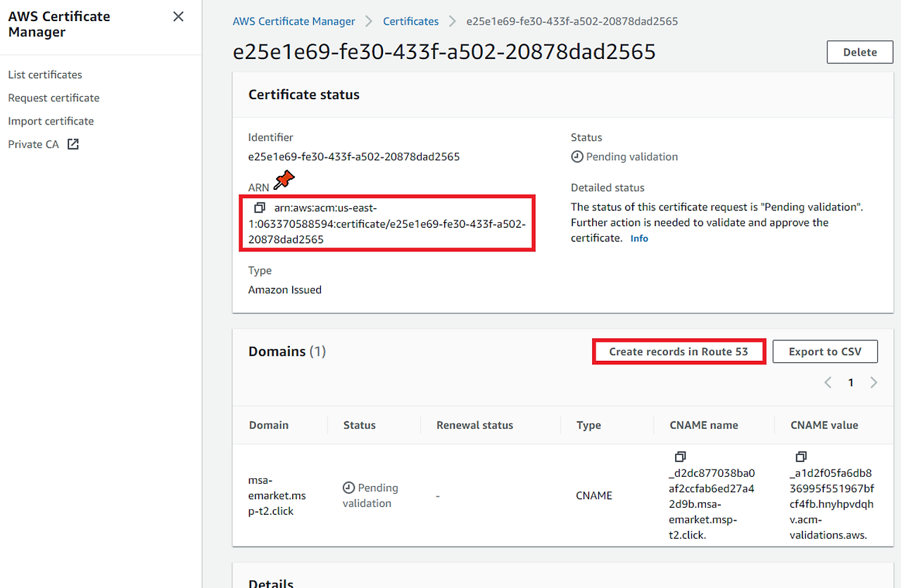Screen dimensions: 901x588
Task: Click Create records in Route 53
Action: (679, 352)
